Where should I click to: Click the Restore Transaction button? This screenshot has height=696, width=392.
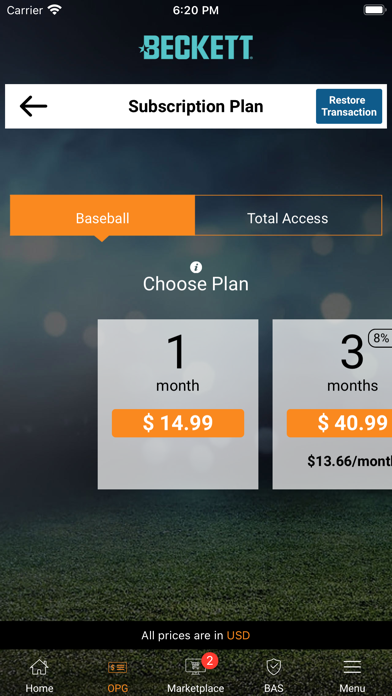click(349, 106)
